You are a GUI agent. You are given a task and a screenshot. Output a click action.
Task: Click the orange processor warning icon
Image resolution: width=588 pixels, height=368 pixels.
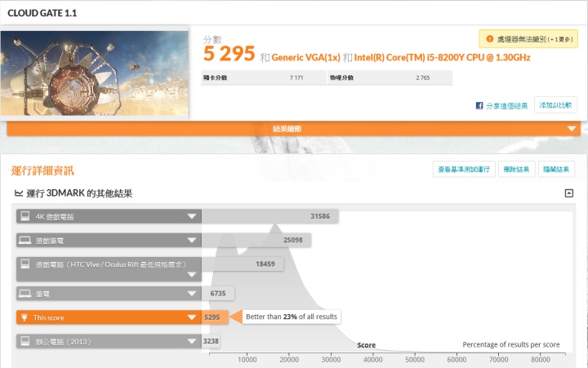click(488, 39)
